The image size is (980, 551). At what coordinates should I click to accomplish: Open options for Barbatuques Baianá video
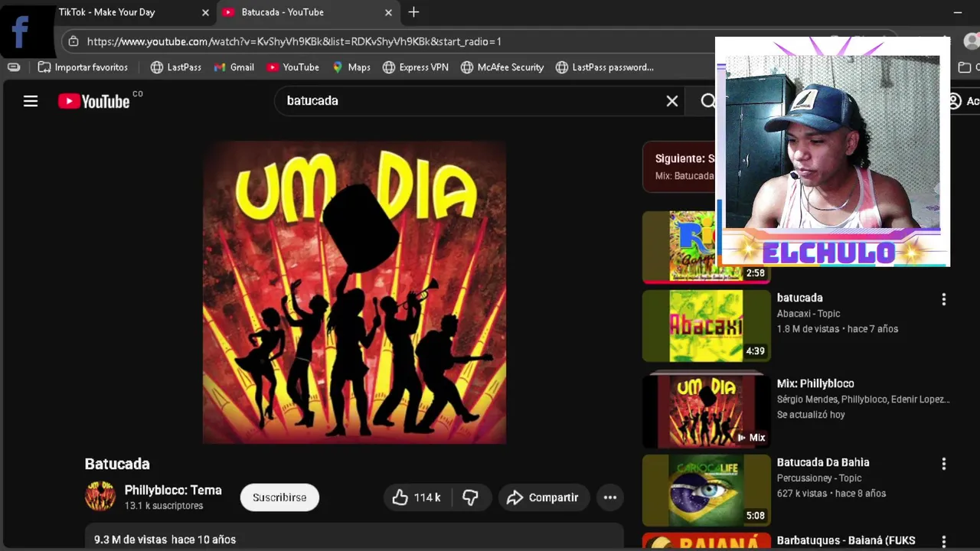(943, 542)
